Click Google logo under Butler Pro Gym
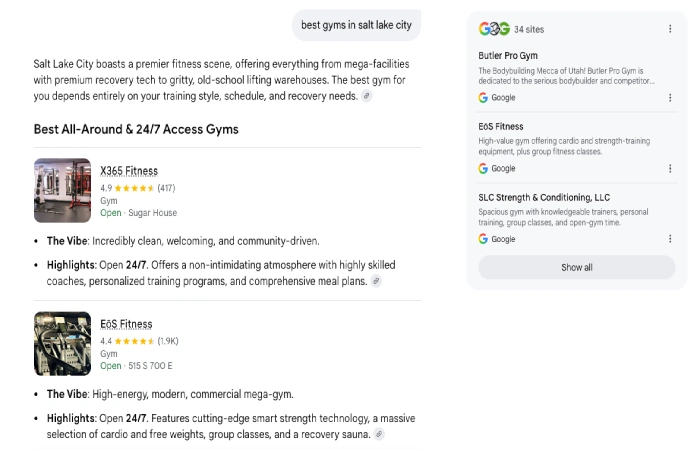The height and width of the screenshot is (450, 700). pyautogui.click(x=483, y=98)
